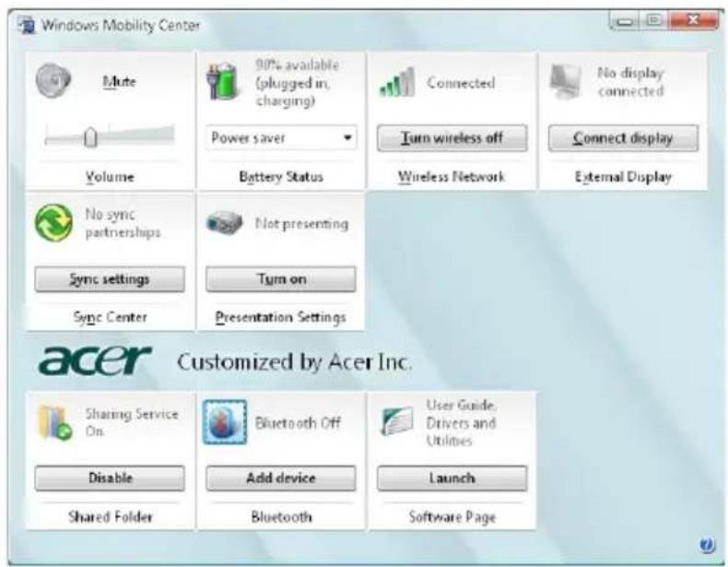The width and height of the screenshot is (728, 567).
Task: Click the Shared Folder label
Action: (x=110, y=516)
